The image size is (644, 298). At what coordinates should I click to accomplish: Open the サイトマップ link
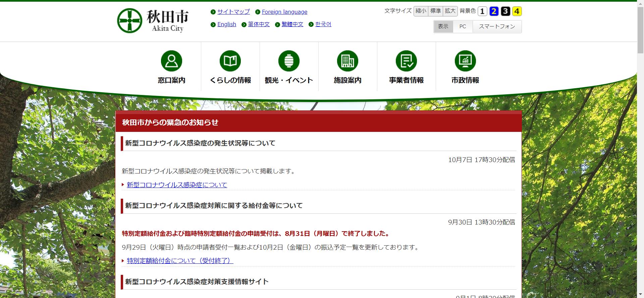pyautogui.click(x=233, y=12)
